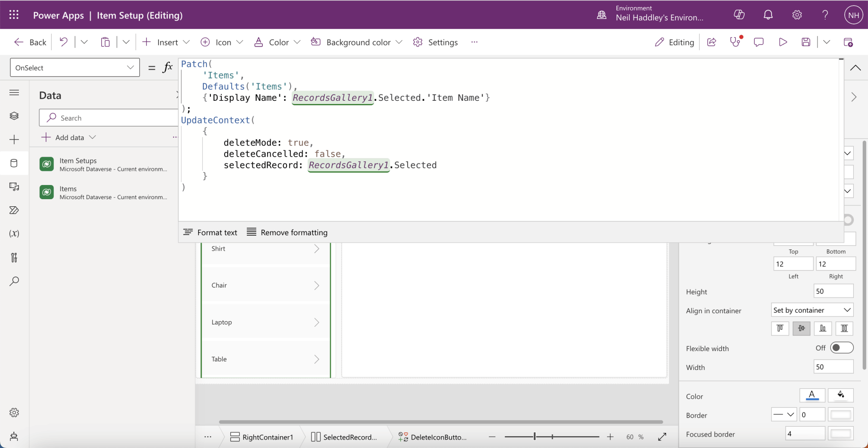
Task: Click the Save icon in toolbar
Action: coord(806,42)
